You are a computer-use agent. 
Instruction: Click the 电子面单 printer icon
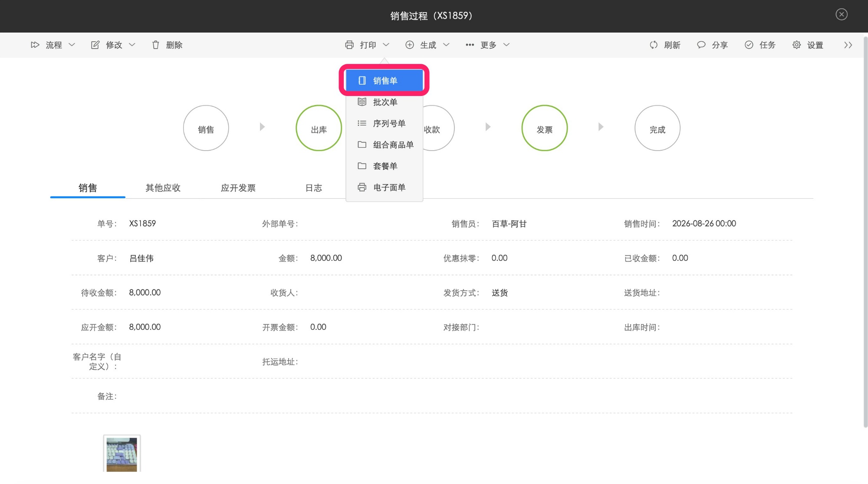pyautogui.click(x=362, y=187)
